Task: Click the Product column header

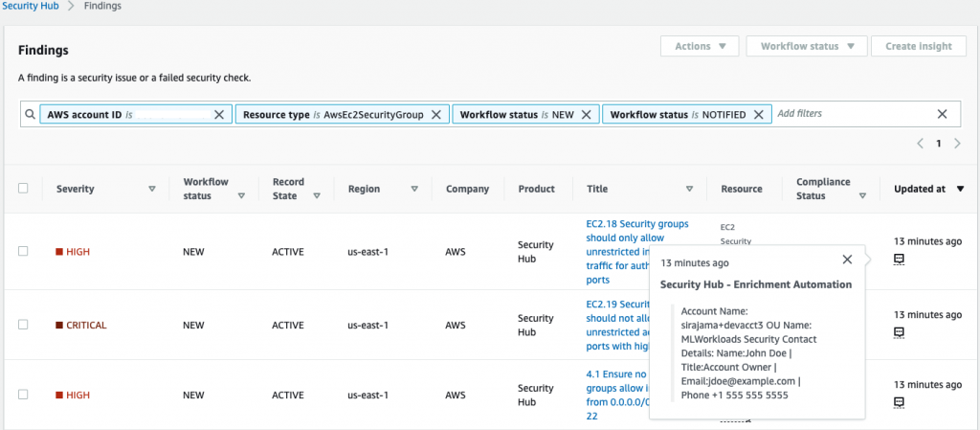Action: click(537, 189)
